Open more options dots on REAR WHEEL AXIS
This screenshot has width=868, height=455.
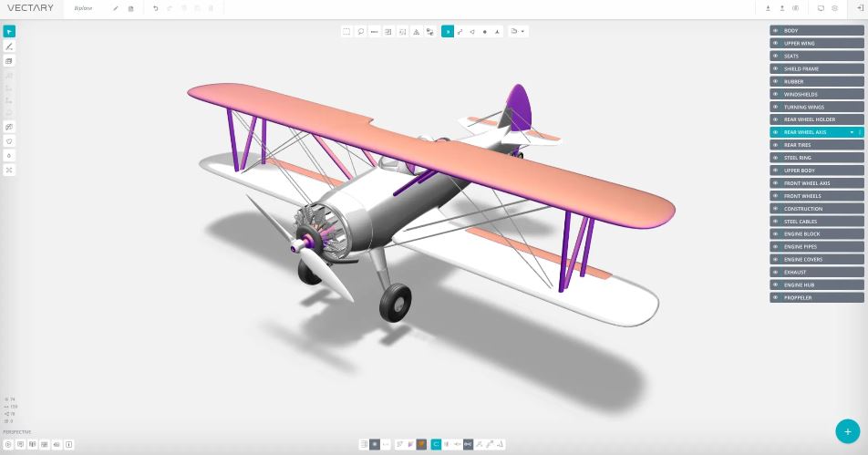coord(860,132)
